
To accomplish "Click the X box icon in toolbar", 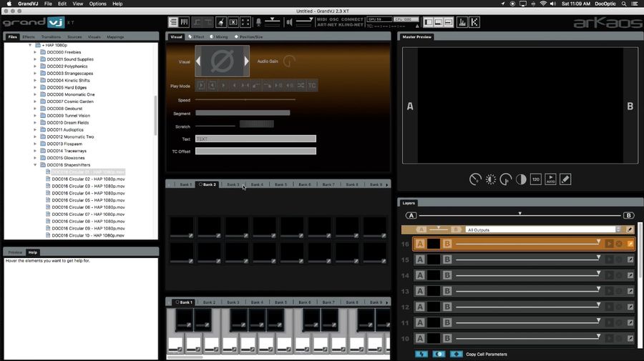I will pos(233,22).
